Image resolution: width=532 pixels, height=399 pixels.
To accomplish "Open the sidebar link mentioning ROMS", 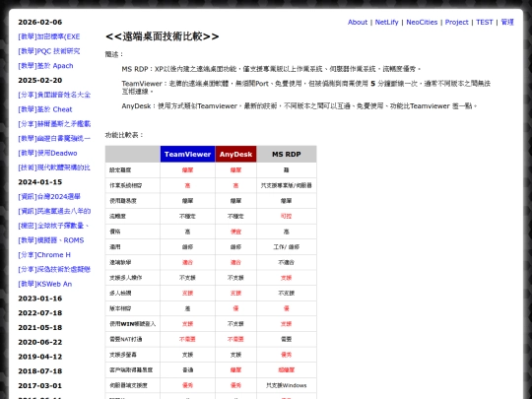I will [x=51, y=240].
